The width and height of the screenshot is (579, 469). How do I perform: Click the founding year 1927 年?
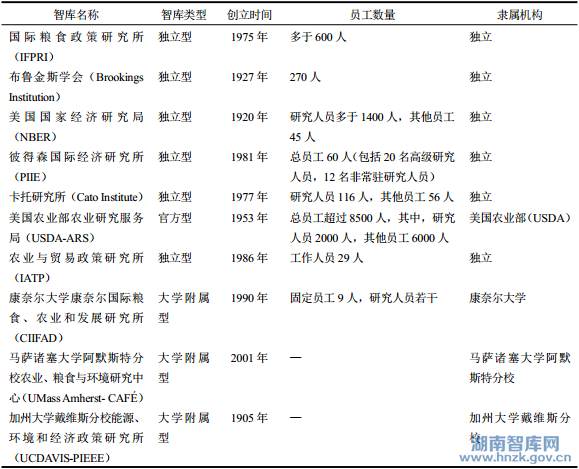point(249,77)
